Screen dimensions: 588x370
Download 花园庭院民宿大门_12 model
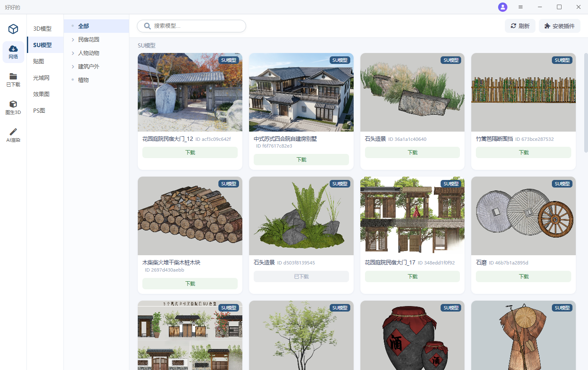coord(190,153)
